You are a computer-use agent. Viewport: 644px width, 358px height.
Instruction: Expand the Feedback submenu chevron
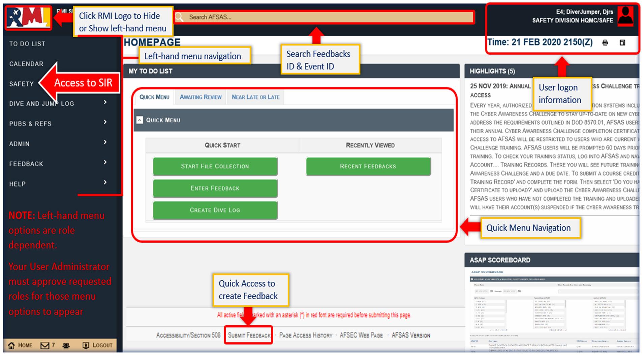[105, 162]
